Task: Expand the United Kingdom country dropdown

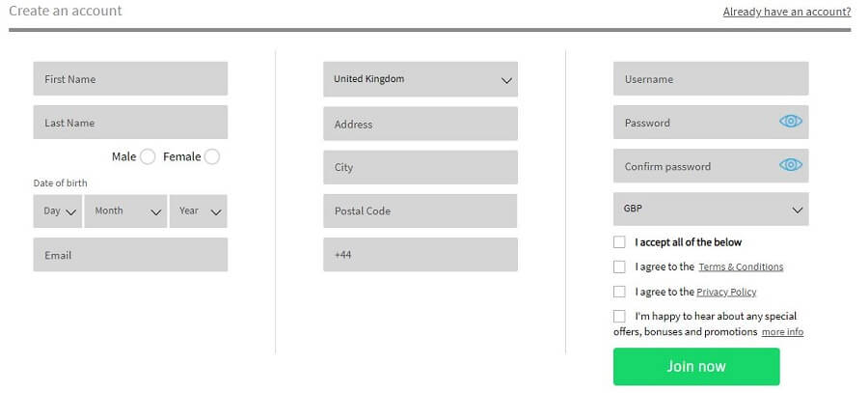Action: point(420,79)
